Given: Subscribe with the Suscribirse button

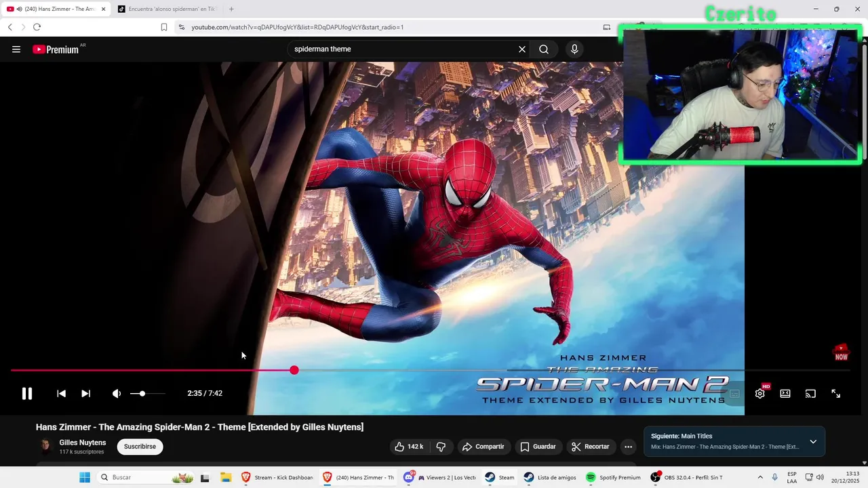Looking at the screenshot, I should coord(140,447).
